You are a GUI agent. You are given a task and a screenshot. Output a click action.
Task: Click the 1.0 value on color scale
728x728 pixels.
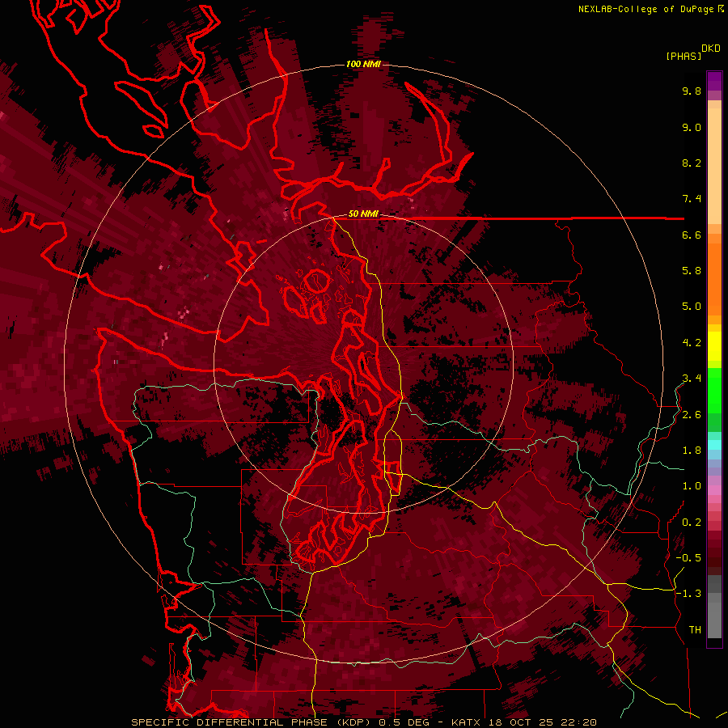pos(692,486)
